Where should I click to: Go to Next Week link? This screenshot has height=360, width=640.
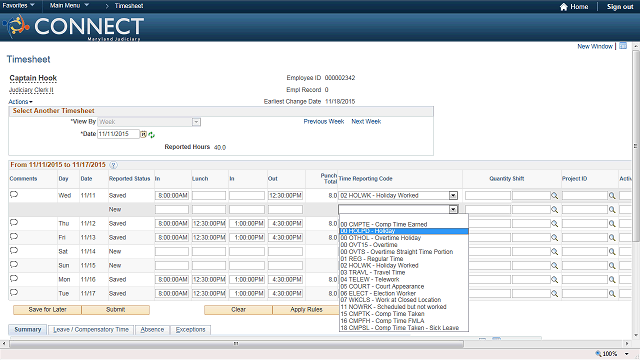point(366,121)
